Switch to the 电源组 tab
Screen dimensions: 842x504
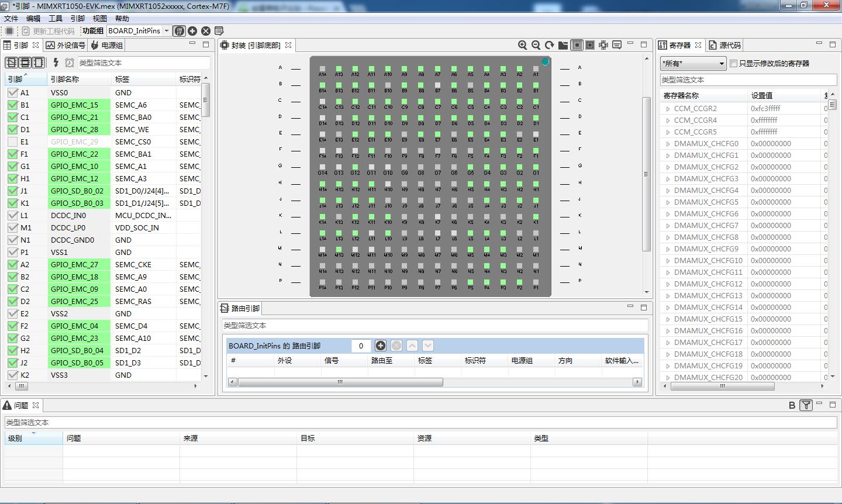point(106,45)
